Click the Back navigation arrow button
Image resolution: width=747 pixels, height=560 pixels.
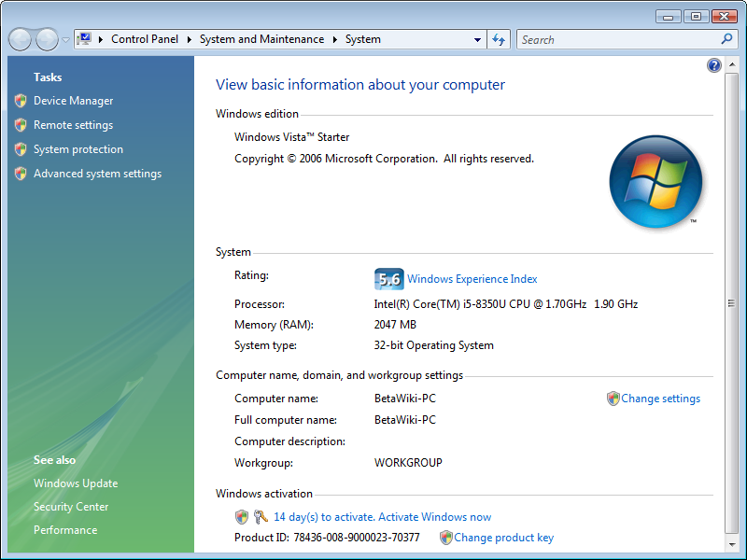(20, 39)
